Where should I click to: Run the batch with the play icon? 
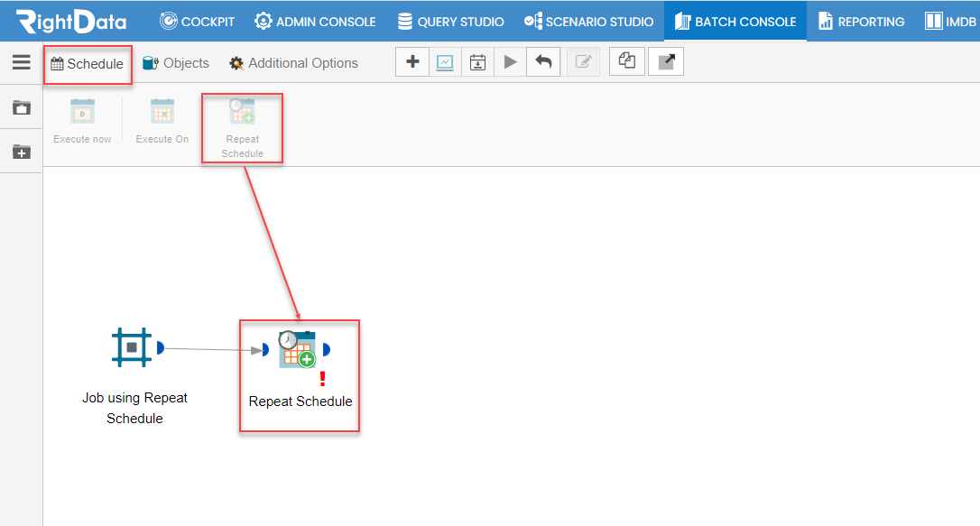510,62
